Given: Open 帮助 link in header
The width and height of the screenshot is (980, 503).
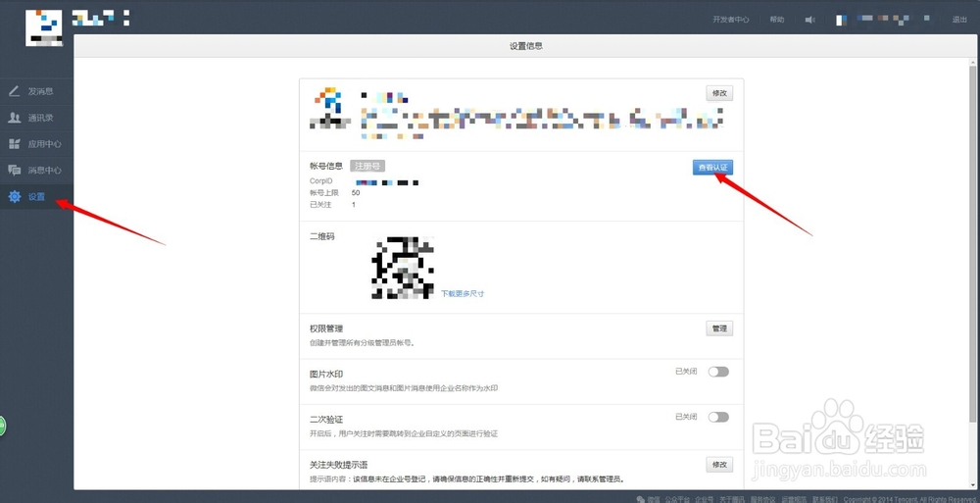Looking at the screenshot, I should pyautogui.click(x=777, y=20).
